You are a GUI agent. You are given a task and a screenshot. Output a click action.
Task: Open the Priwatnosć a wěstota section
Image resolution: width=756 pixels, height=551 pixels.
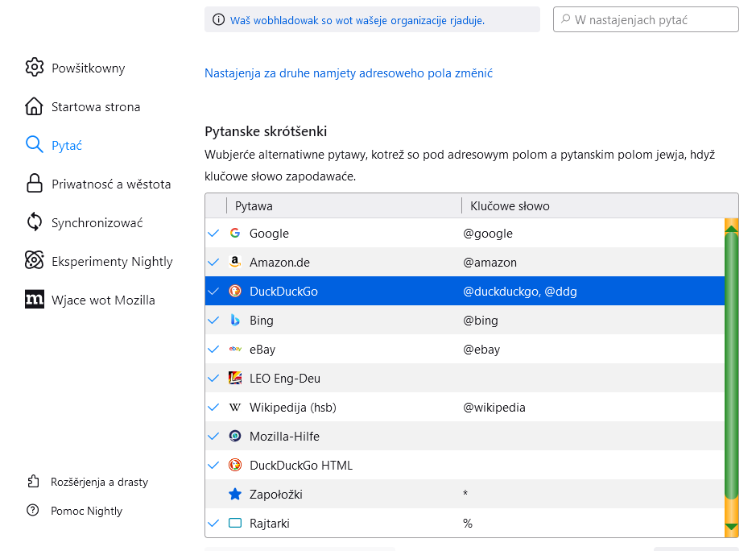click(111, 184)
